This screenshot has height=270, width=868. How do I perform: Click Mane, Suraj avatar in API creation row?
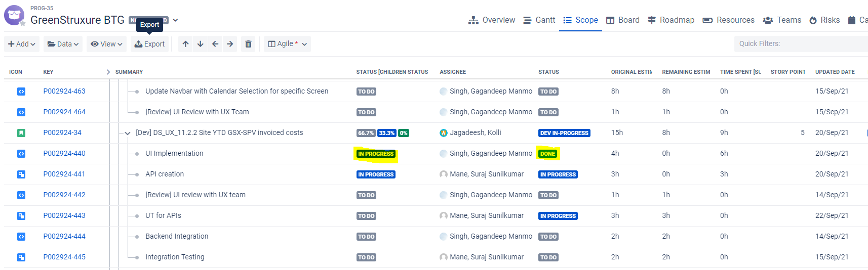point(444,174)
